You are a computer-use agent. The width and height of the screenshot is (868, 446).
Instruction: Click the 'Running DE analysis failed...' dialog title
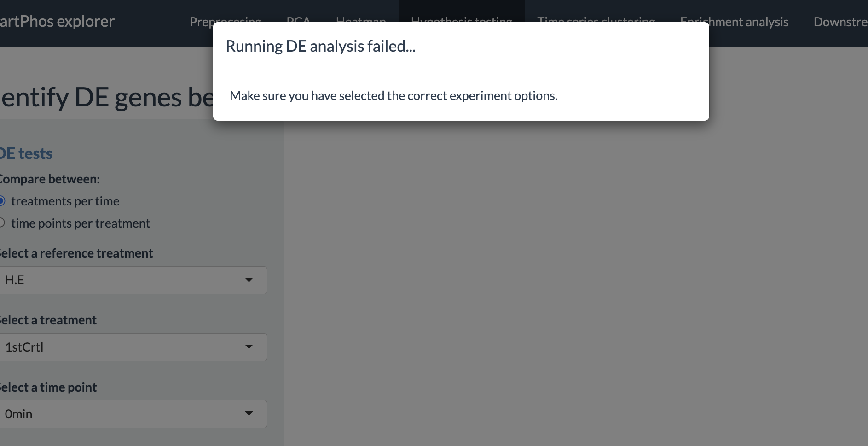click(320, 46)
